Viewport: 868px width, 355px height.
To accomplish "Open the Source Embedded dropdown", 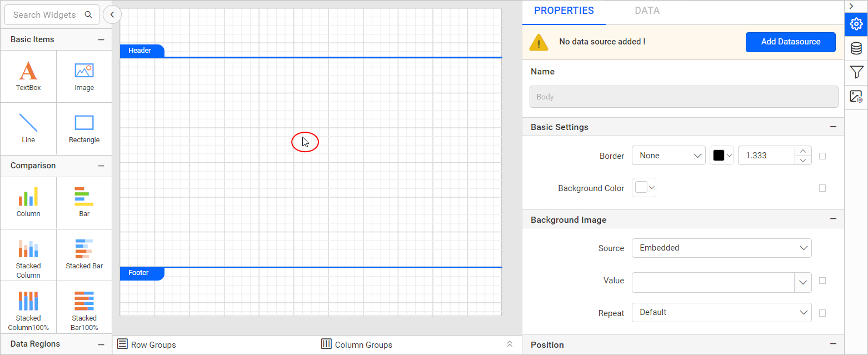I will pos(721,248).
